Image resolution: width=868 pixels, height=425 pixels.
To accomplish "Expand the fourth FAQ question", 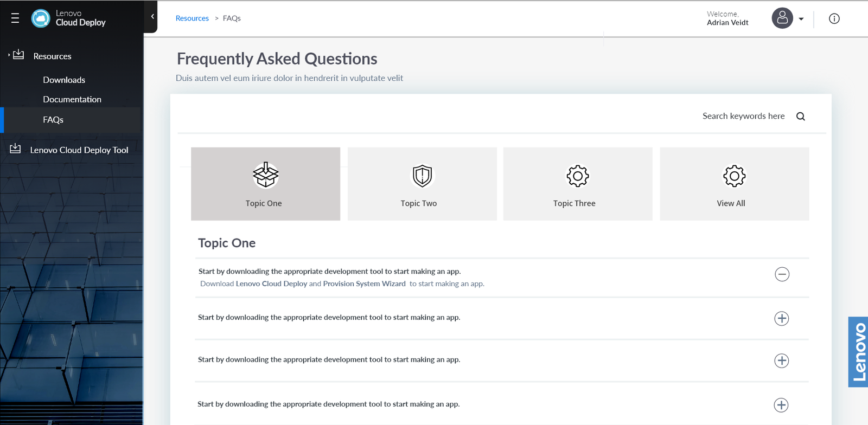I will coord(781,405).
